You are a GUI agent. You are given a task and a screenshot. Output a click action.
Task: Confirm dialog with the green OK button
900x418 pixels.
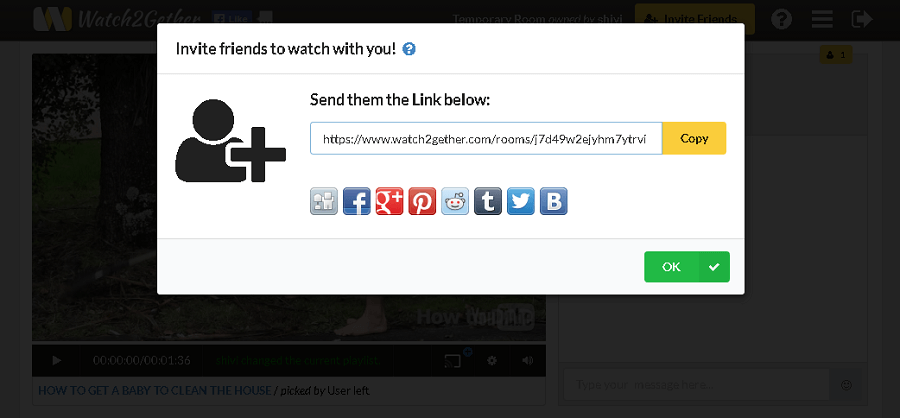click(686, 266)
